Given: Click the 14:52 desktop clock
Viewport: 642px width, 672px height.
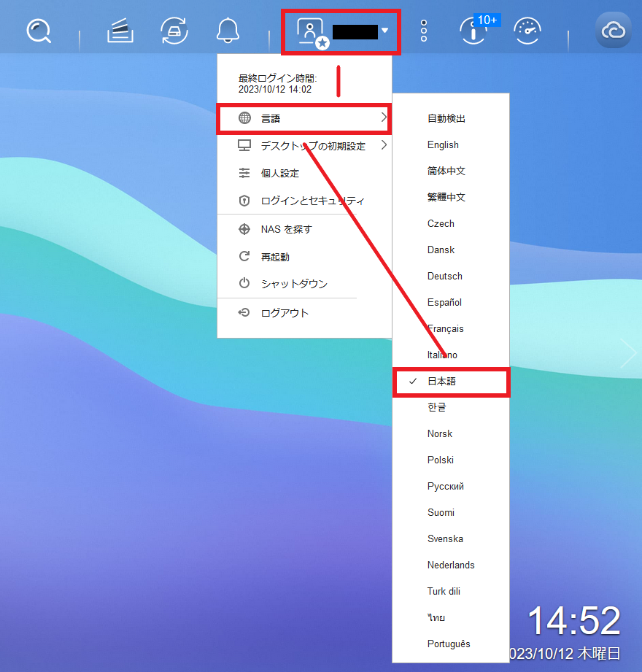Looking at the screenshot, I should (574, 621).
